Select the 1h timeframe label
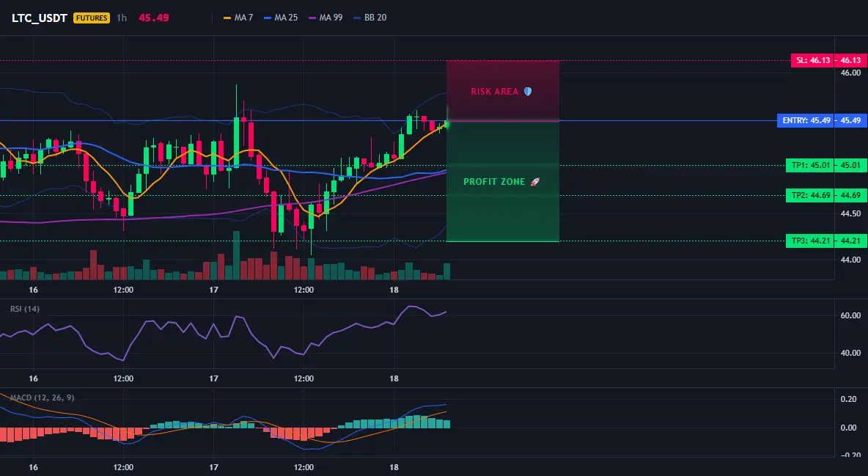 (x=122, y=18)
